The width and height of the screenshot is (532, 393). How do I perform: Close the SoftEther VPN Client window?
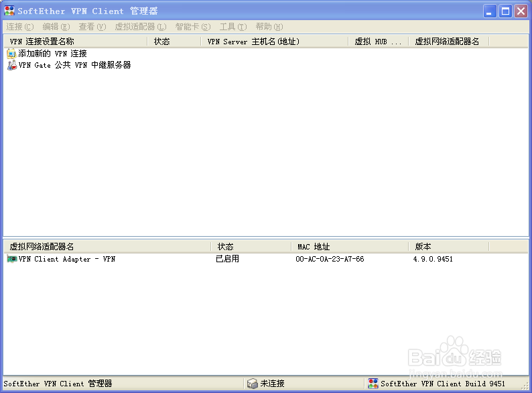(521, 11)
